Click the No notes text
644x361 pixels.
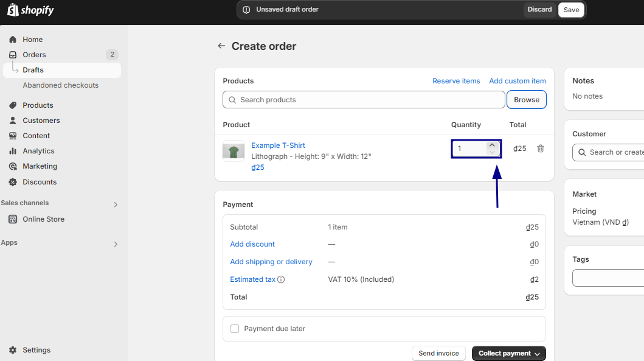(587, 96)
